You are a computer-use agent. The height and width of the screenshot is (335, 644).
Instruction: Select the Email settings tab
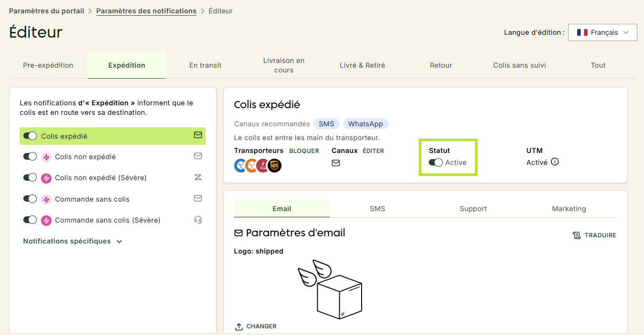(x=282, y=209)
